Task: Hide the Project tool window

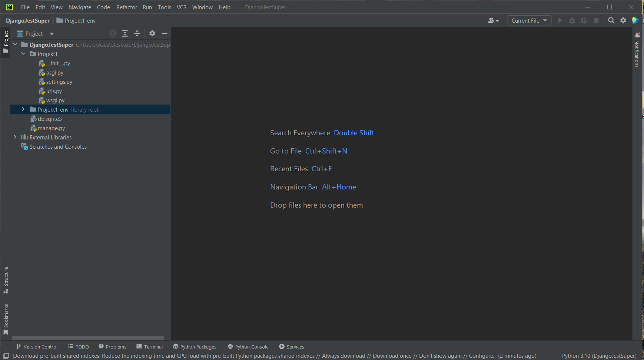Action: click(x=165, y=33)
